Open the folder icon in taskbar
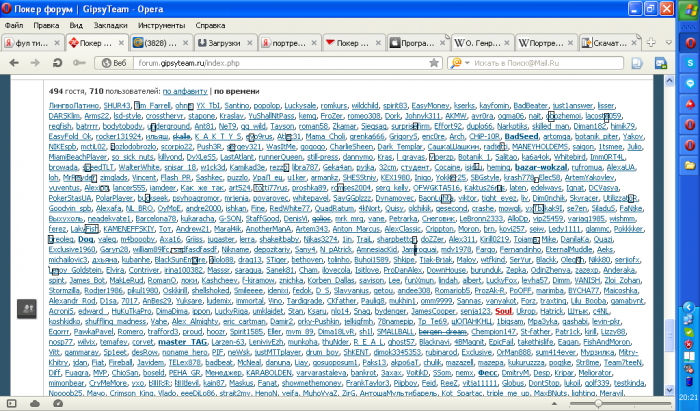This screenshot has width=700, height=411. coord(690,166)
